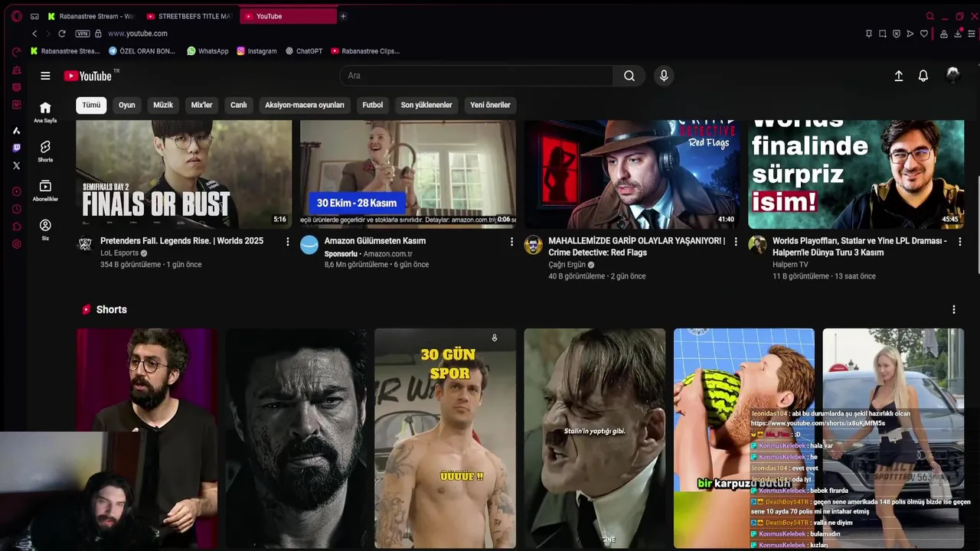Open the Opera main menu logo
Screen dimensions: 980x551
[x=17, y=16]
